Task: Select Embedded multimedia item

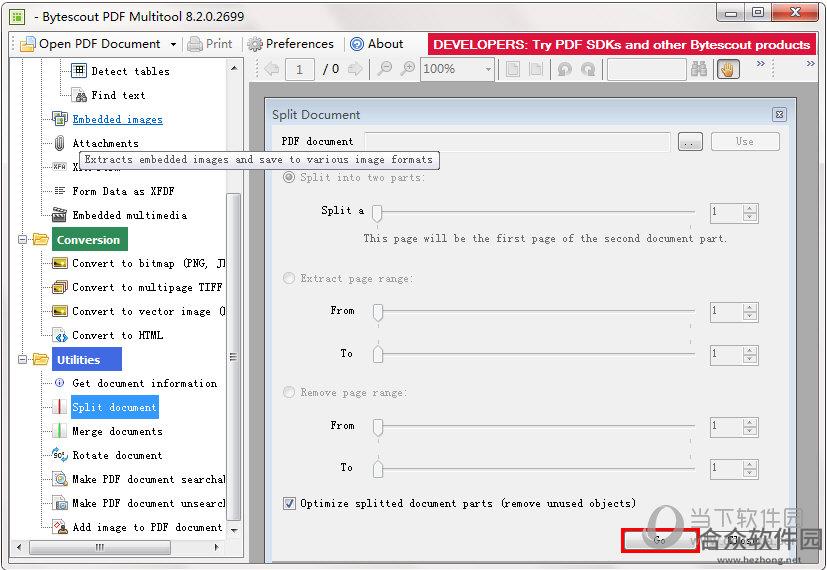Action: click(130, 215)
